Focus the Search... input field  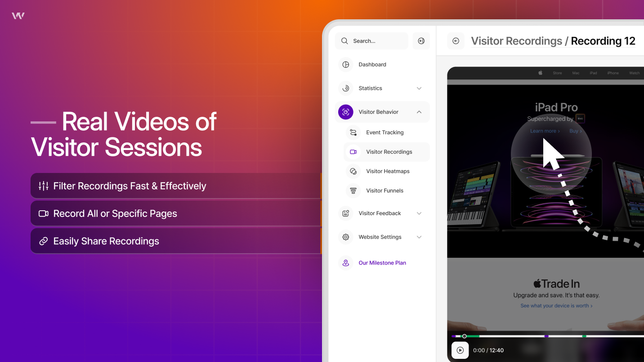[371, 41]
